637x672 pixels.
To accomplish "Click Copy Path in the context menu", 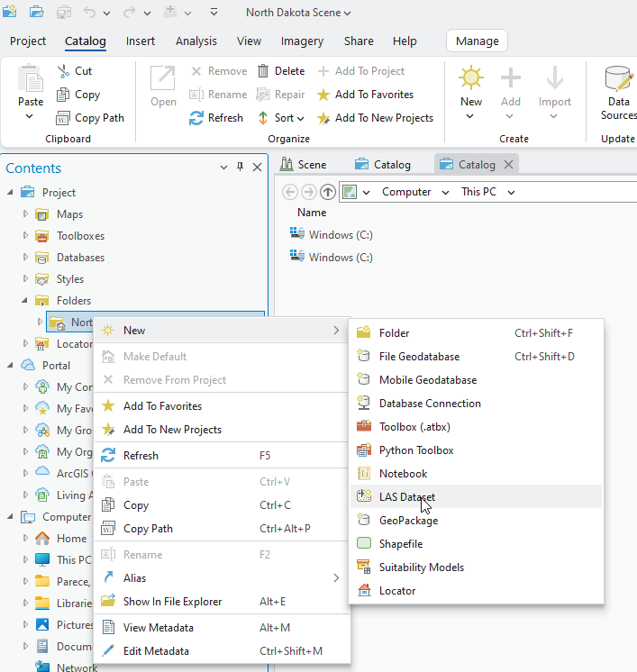I will [x=221, y=529].
